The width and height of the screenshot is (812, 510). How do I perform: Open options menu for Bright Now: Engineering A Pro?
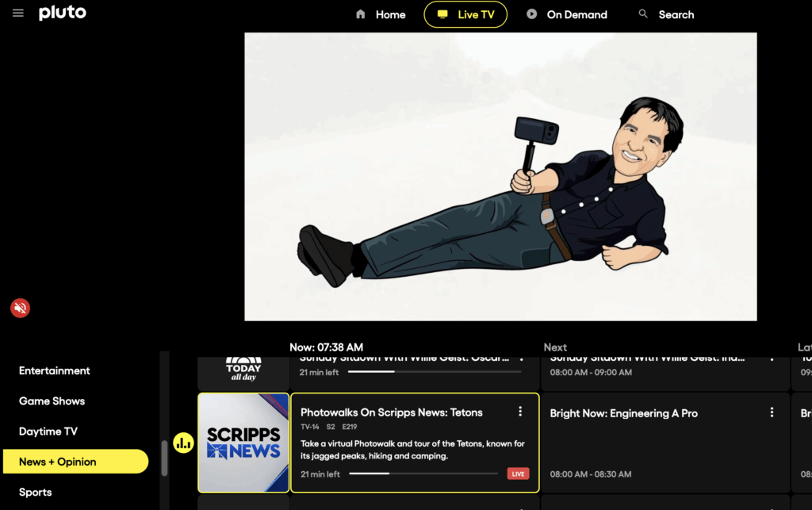click(772, 412)
